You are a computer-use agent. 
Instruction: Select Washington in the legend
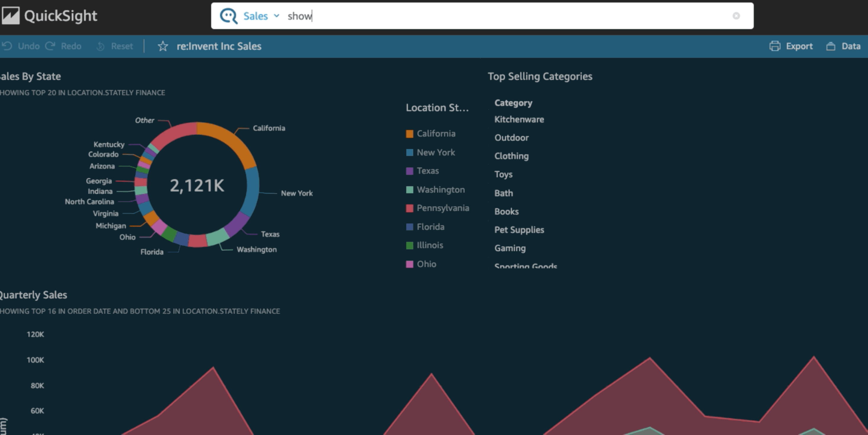click(x=441, y=190)
